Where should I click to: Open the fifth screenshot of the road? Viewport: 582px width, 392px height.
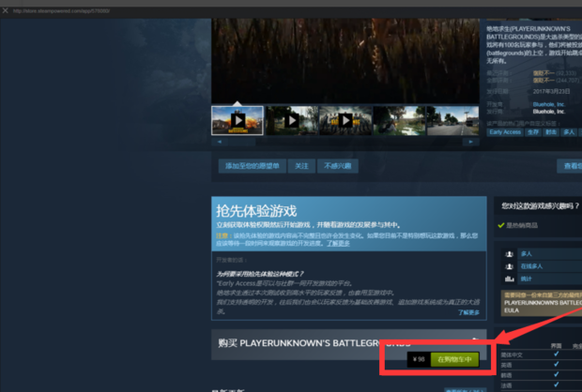tap(452, 121)
